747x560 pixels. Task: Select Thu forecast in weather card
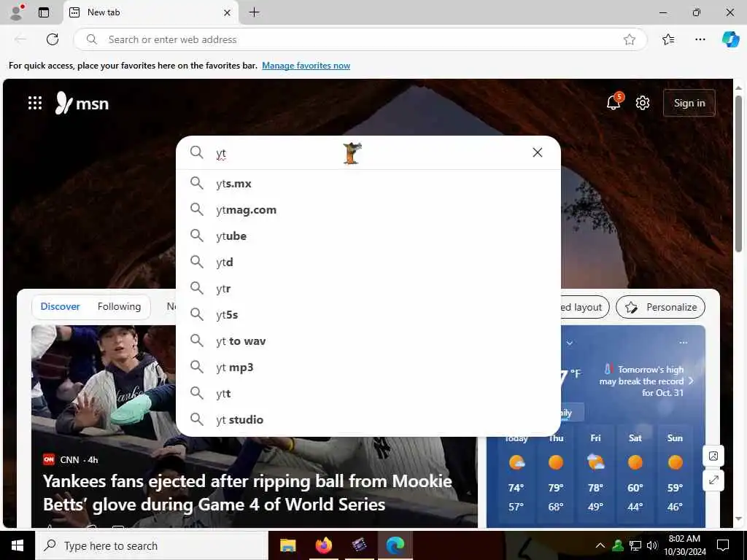[556, 474]
